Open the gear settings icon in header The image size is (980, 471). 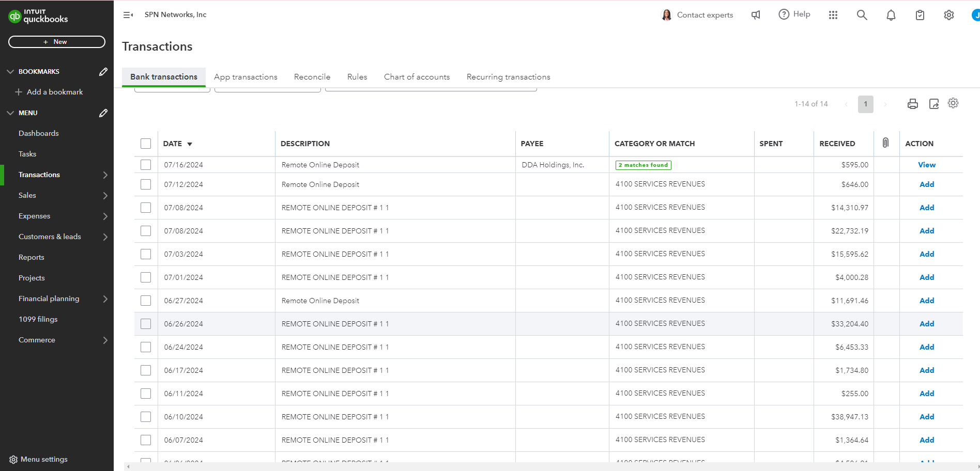click(949, 15)
